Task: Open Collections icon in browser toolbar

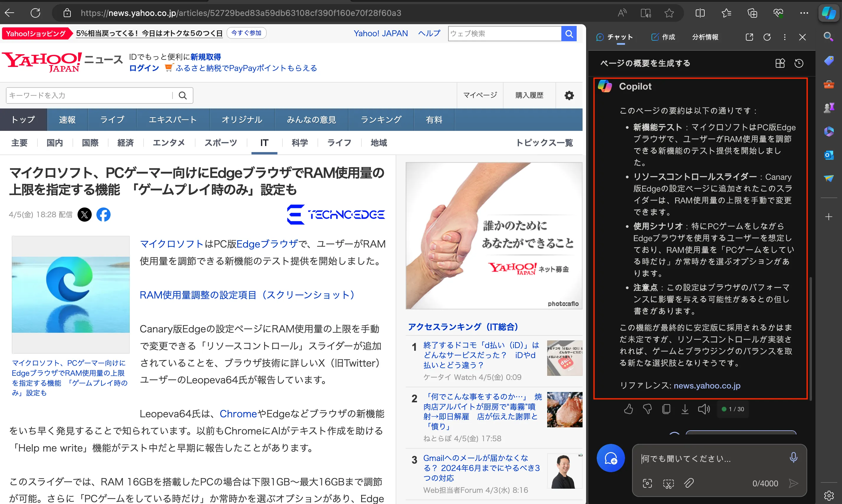Action: pos(752,13)
